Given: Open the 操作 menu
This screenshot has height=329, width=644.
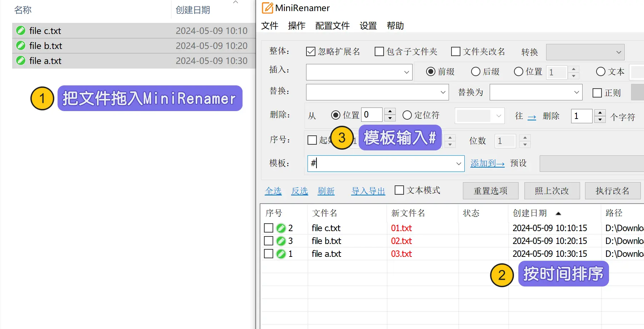Looking at the screenshot, I should pos(296,26).
